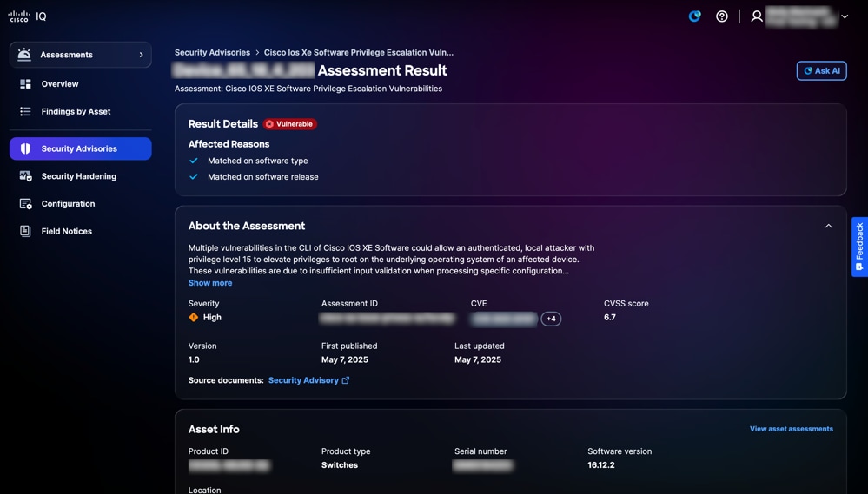Click Show more in the description
Screen dimensions: 868x494
point(209,283)
